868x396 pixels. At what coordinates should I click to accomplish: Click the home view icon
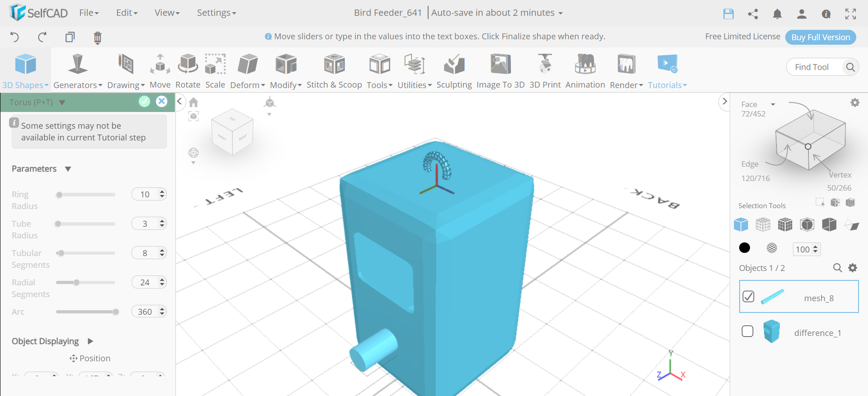193,102
